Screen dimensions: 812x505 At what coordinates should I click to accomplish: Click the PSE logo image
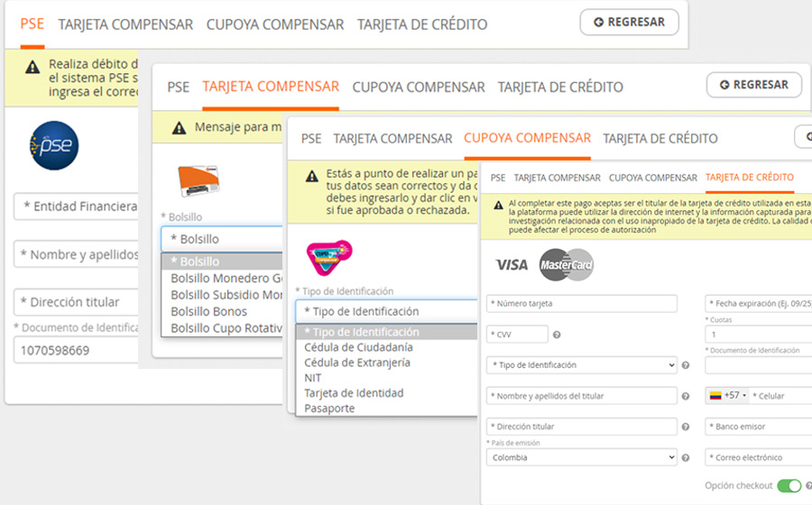[54, 146]
